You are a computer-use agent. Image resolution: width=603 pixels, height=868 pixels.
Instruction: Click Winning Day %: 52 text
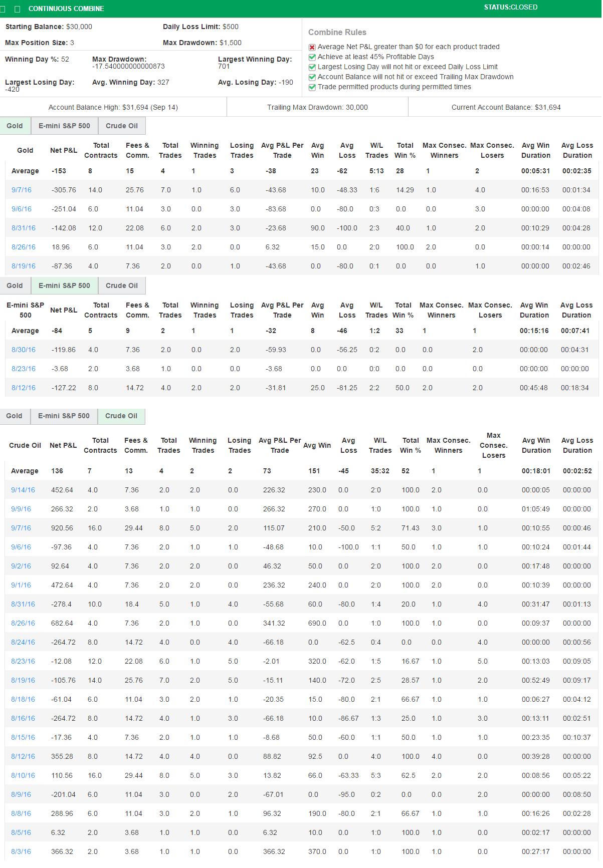point(37,59)
